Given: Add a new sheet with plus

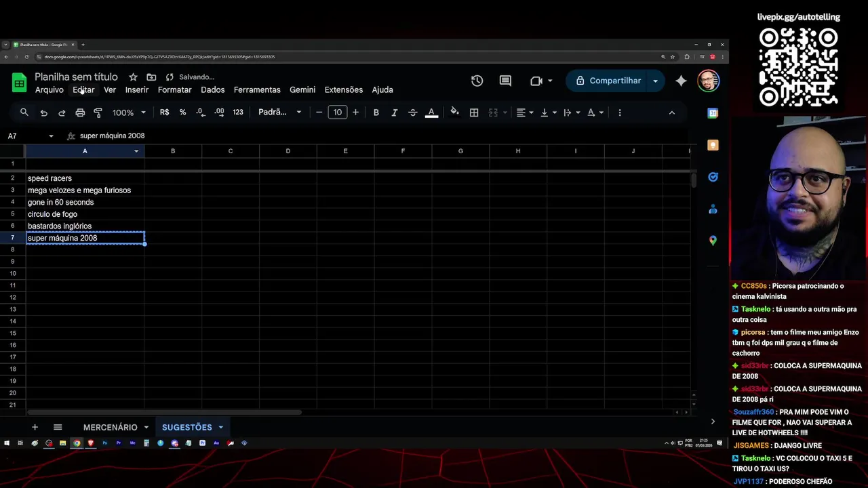Looking at the screenshot, I should coord(35,427).
